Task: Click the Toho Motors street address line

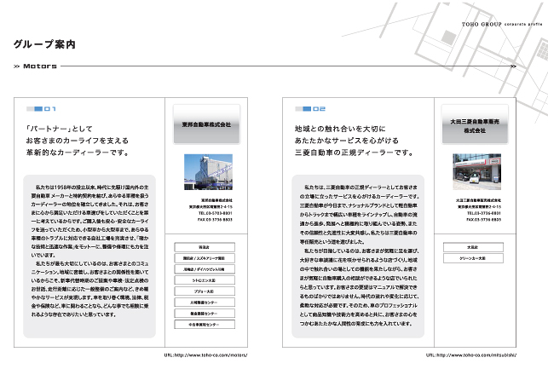Action: pyautogui.click(x=211, y=207)
